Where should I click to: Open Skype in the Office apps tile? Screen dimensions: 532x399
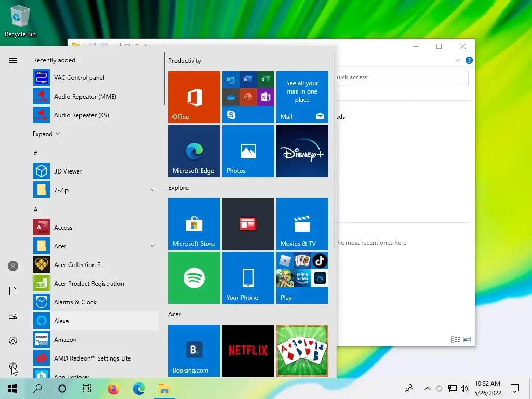point(231,115)
